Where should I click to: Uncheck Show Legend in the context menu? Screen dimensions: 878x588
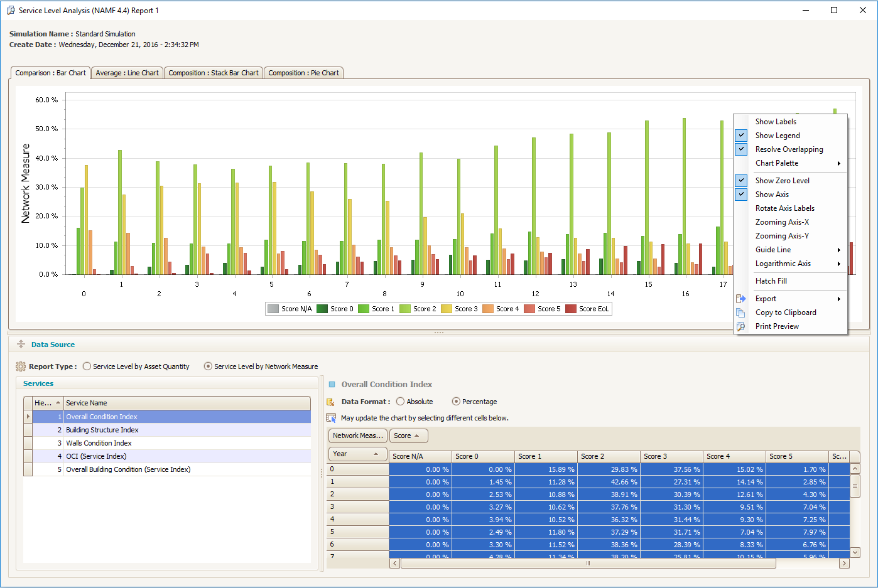click(778, 136)
